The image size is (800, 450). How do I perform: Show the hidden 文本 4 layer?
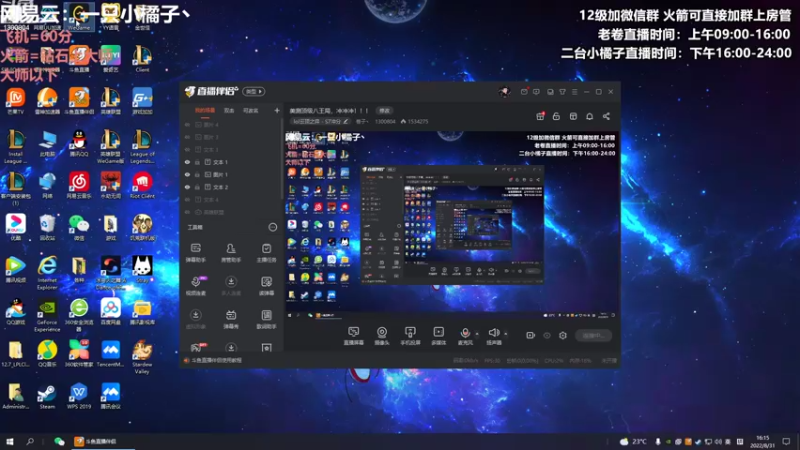[187, 199]
